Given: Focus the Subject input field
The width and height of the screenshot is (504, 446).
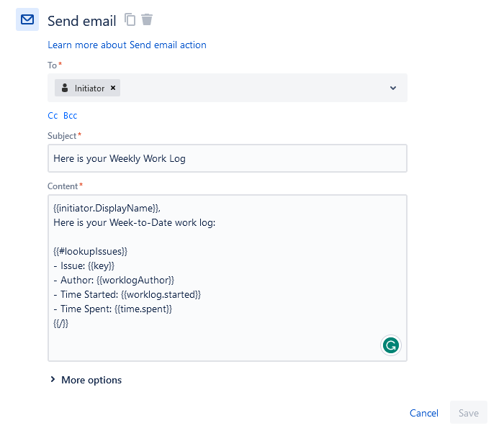Looking at the screenshot, I should [228, 158].
